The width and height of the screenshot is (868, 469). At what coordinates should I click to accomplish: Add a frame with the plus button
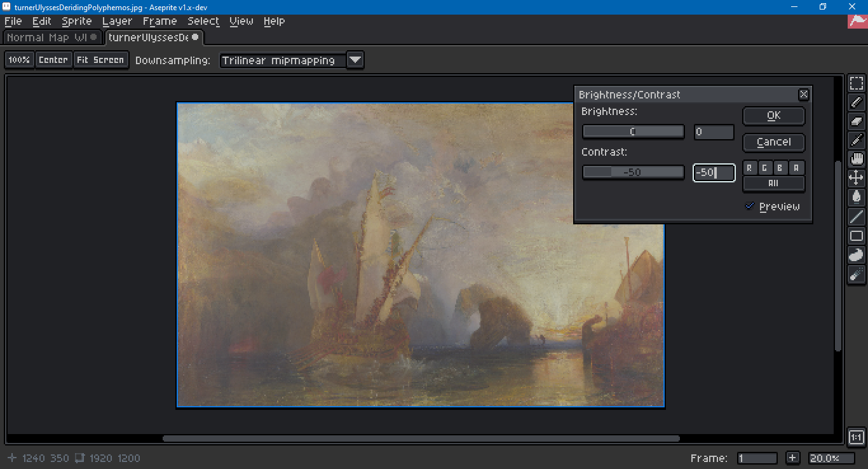tap(792, 458)
